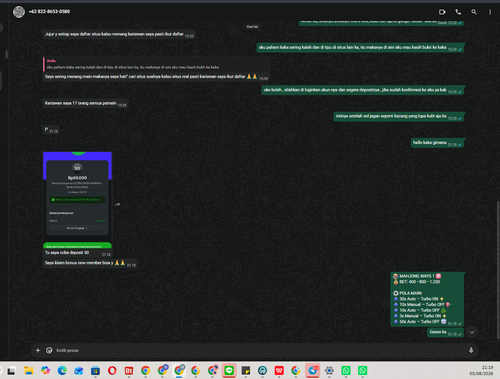The height and width of the screenshot is (379, 500).
Task: Start a voice call
Action: tap(458, 12)
